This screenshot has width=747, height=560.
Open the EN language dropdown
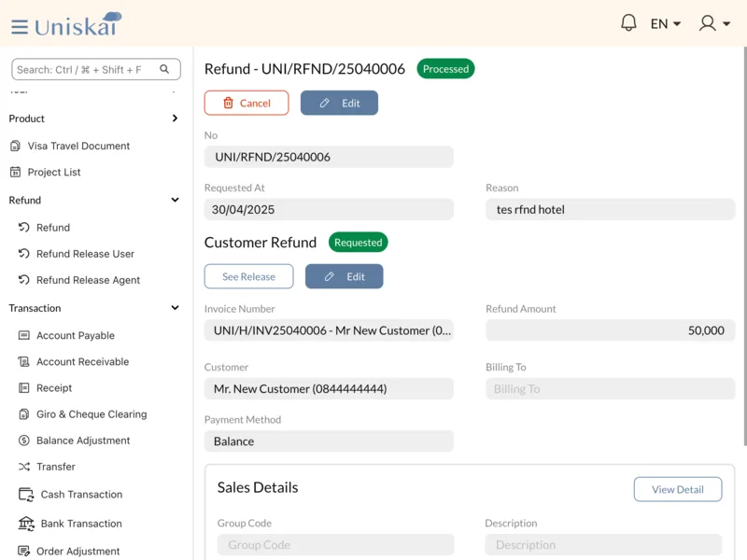(x=666, y=23)
